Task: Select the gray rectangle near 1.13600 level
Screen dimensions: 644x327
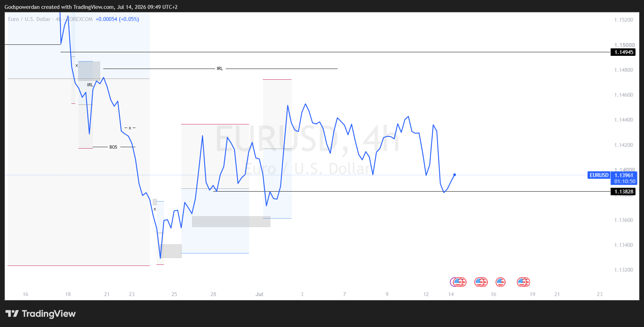Action: click(231, 221)
